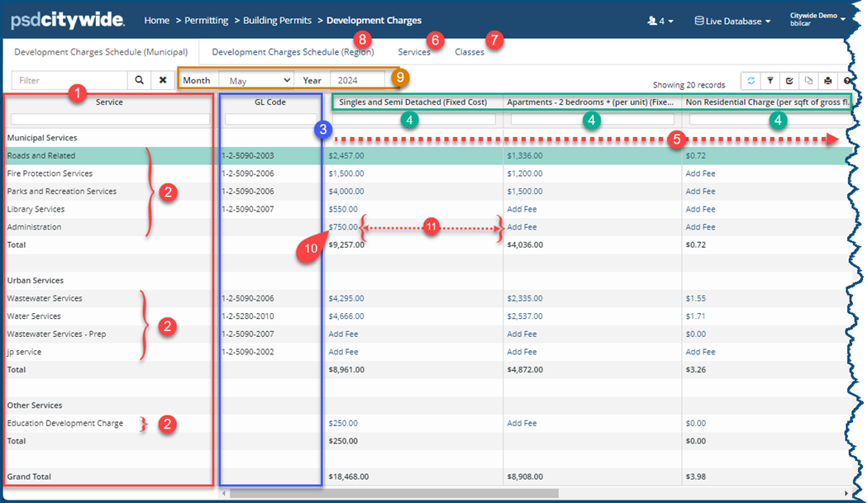Click the Filter text box
Screen dimensions: 868x503
(x=69, y=80)
